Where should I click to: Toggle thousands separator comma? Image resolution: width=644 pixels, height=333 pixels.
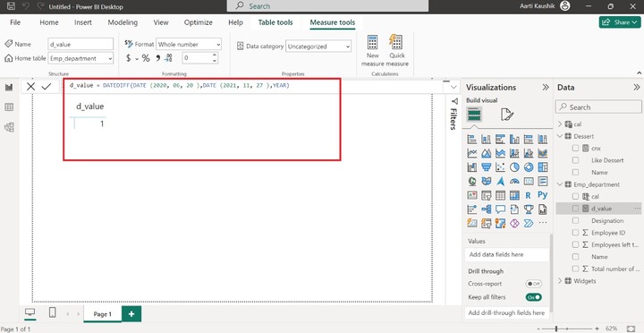coord(158,58)
